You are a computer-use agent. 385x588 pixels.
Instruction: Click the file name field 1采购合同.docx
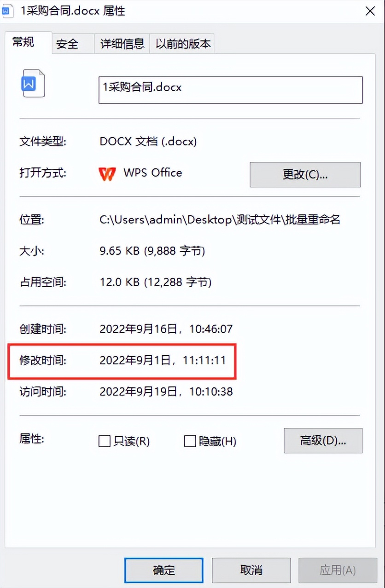(x=230, y=90)
